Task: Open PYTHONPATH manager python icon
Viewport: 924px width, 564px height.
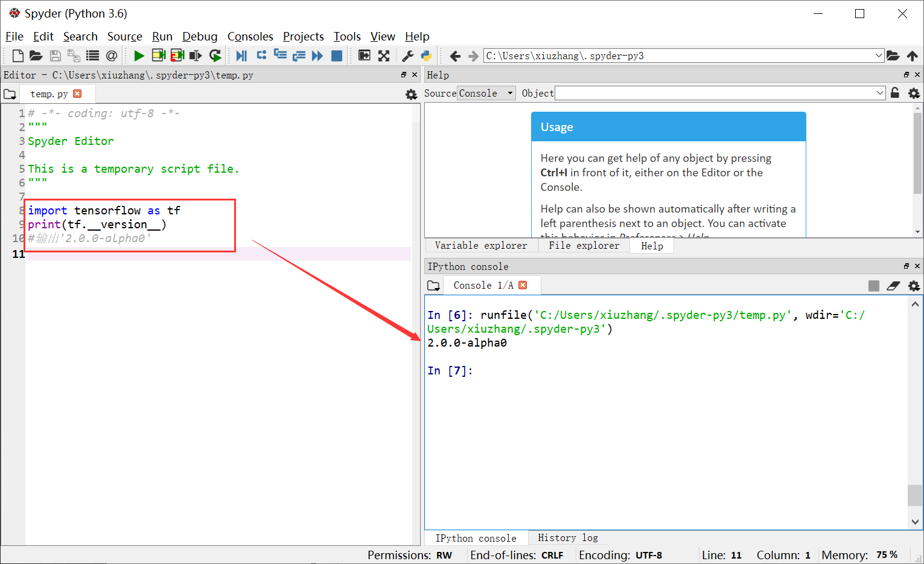Action: coord(426,56)
